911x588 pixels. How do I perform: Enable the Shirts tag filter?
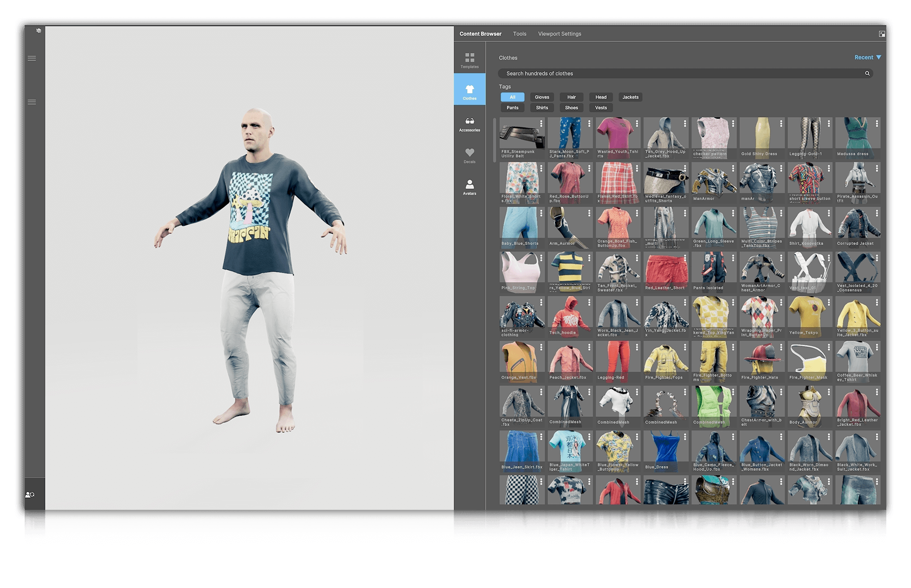(542, 107)
